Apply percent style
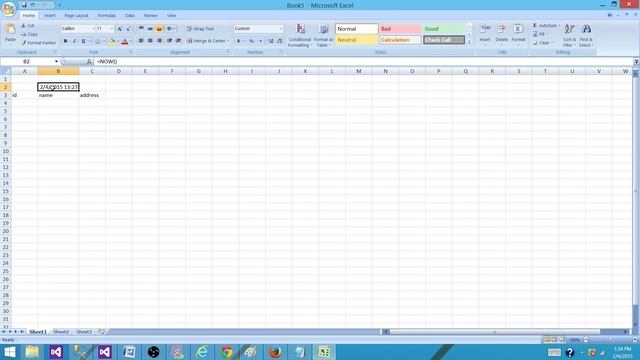The image size is (640, 360). (251, 41)
